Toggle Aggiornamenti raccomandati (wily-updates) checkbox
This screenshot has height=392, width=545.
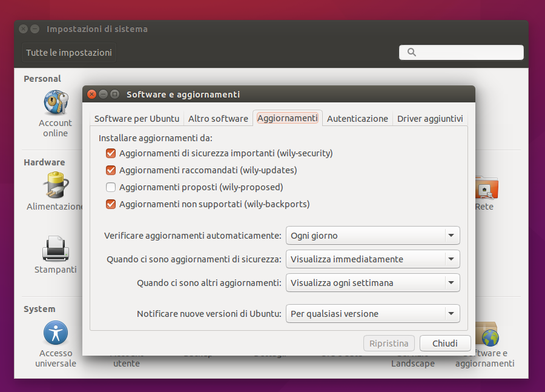pos(111,170)
